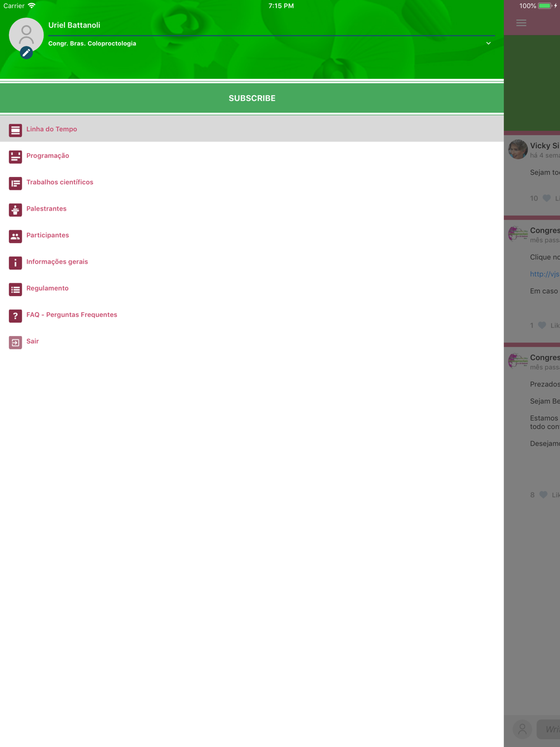This screenshot has height=747, width=560.
Task: Tap the Sair exit icon
Action: pos(15,342)
